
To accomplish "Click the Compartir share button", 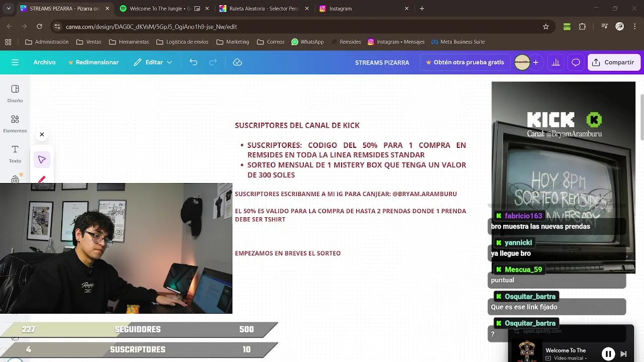I will 613,62.
